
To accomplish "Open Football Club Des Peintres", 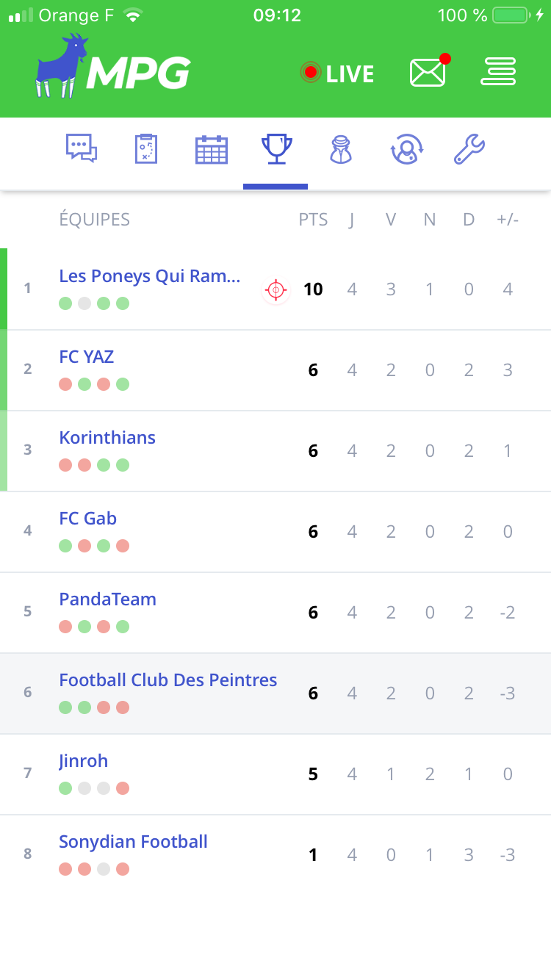I will (168, 680).
